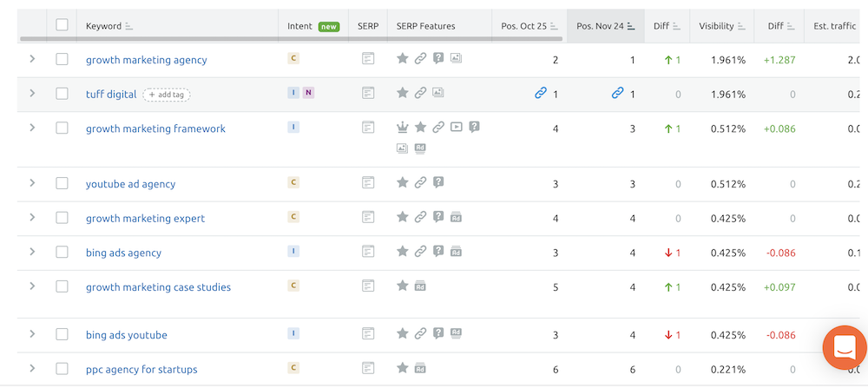Open SERP snapshot for bing ads agency
The height and width of the screenshot is (388, 868).
point(368,251)
